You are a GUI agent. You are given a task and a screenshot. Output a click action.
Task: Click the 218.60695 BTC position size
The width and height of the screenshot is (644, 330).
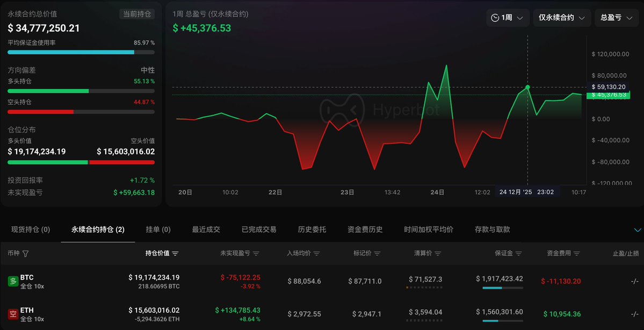point(159,287)
